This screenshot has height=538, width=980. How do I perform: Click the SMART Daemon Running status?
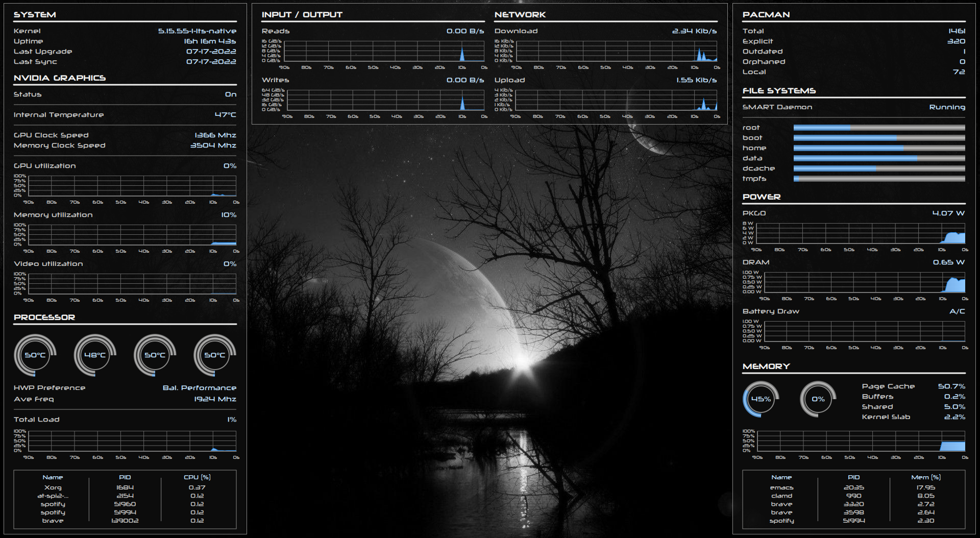click(x=947, y=107)
